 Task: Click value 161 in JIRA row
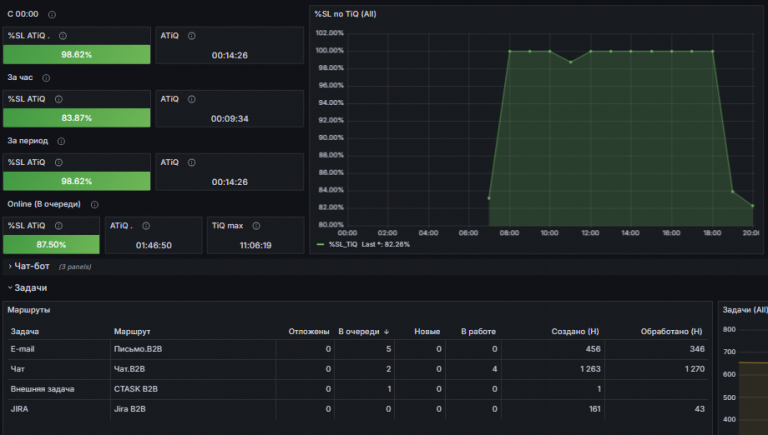[595, 409]
